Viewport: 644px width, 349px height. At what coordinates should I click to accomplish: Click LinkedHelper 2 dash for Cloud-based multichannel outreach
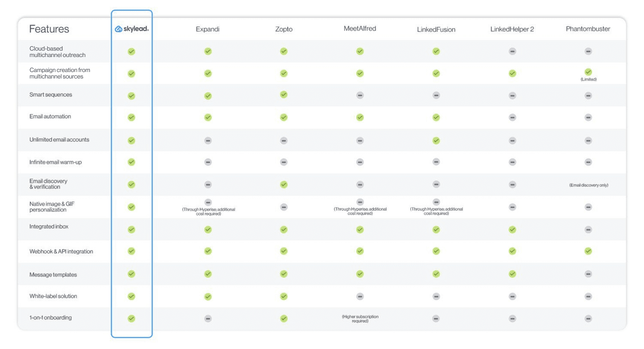point(512,51)
